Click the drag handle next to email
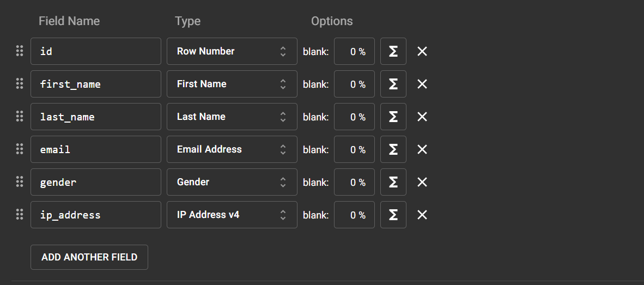The width and height of the screenshot is (644, 285). point(20,149)
